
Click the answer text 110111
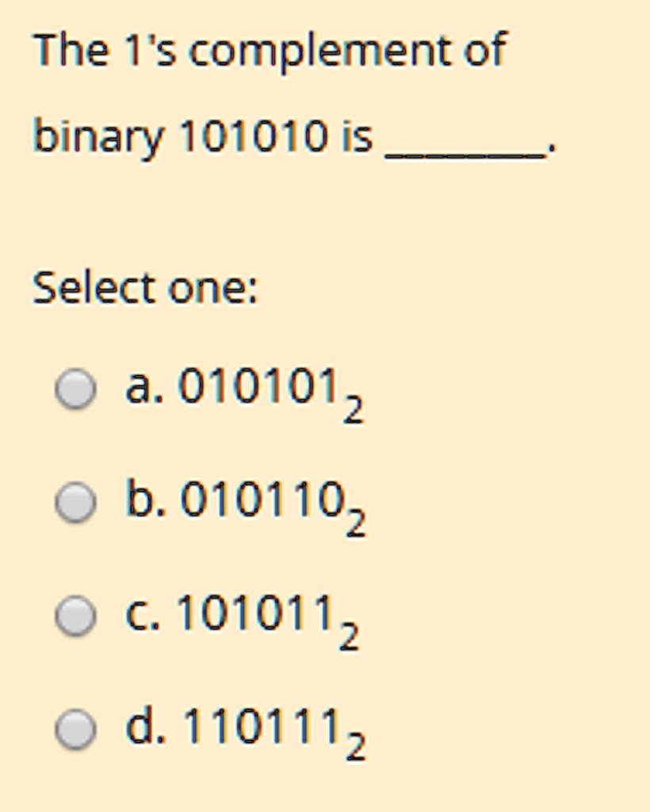click(x=262, y=726)
